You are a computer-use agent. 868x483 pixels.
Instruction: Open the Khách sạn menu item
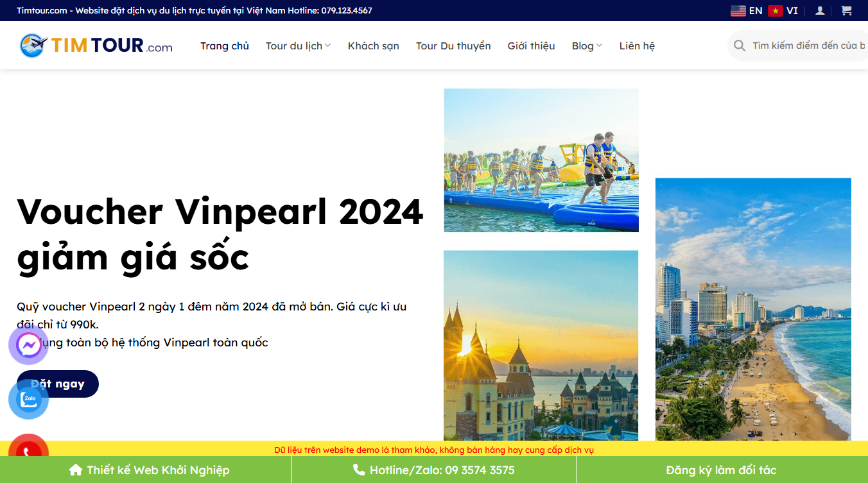pyautogui.click(x=373, y=45)
